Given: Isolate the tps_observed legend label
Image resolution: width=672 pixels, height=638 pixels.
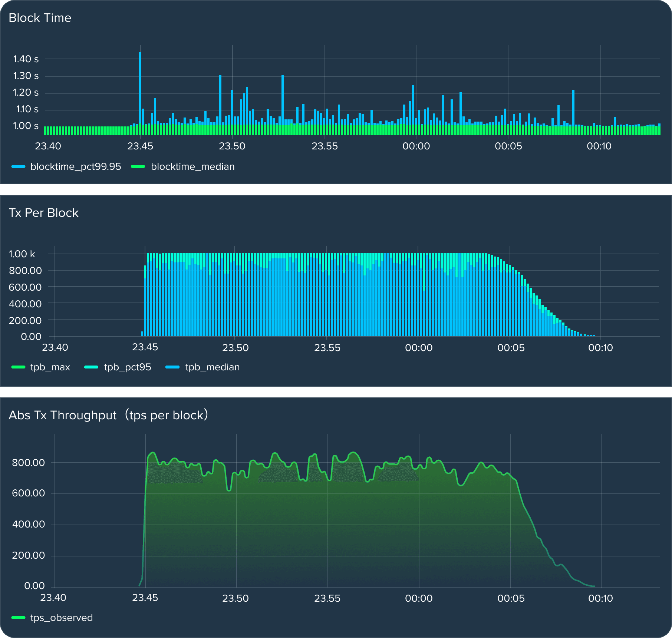Looking at the screenshot, I should tap(62, 618).
